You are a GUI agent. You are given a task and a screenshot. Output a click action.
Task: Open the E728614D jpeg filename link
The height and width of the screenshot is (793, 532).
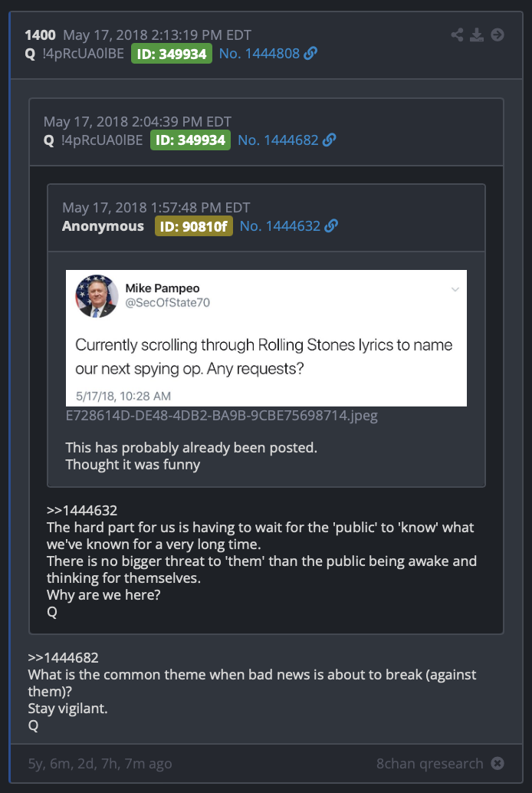click(222, 416)
